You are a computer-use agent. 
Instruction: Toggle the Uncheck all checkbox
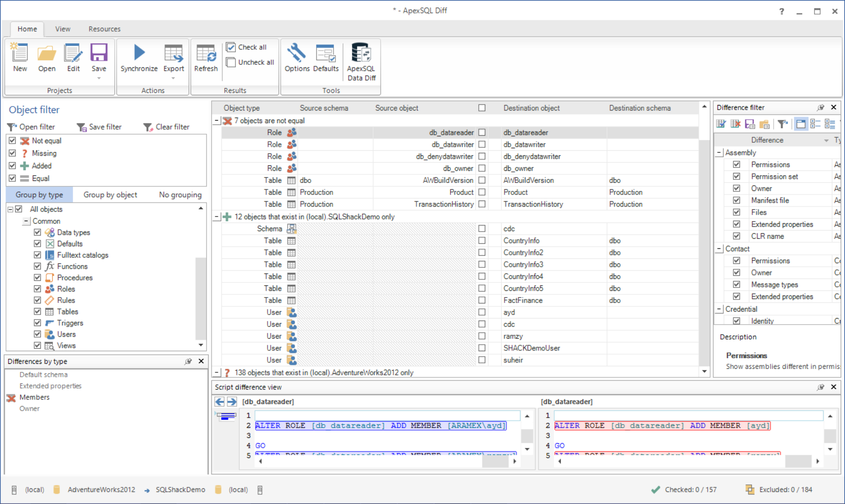231,62
